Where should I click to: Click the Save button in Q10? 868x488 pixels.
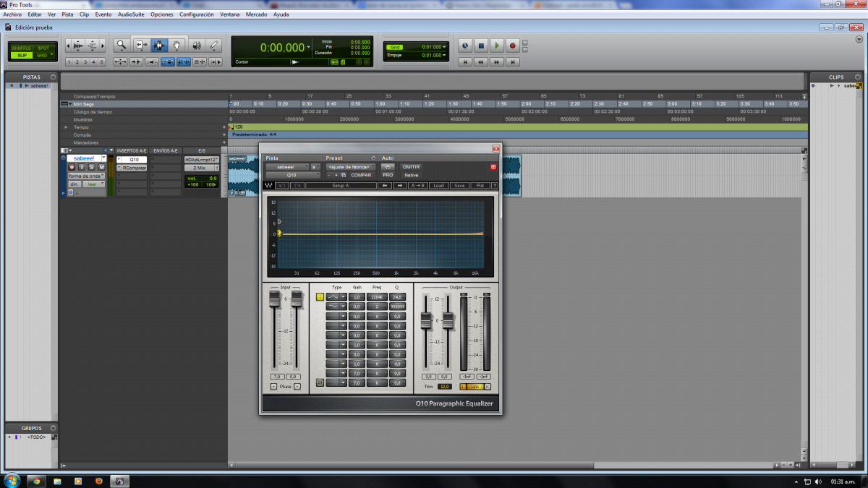click(x=459, y=186)
